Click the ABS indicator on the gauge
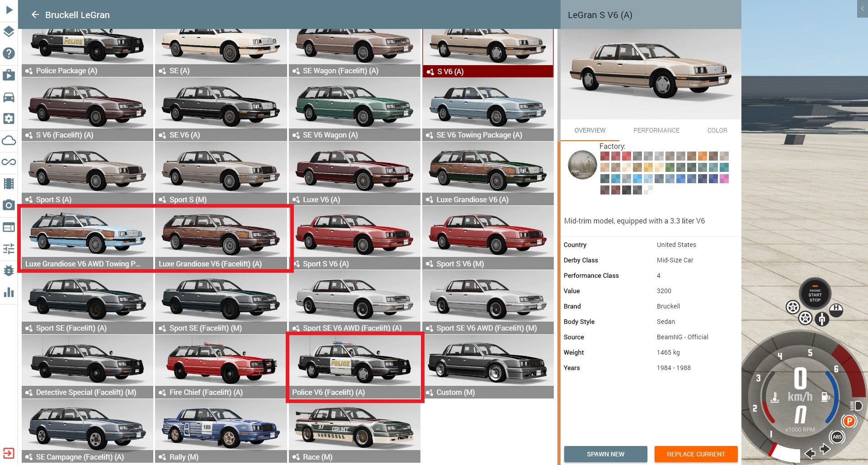This screenshot has height=465, width=868. pos(837,437)
